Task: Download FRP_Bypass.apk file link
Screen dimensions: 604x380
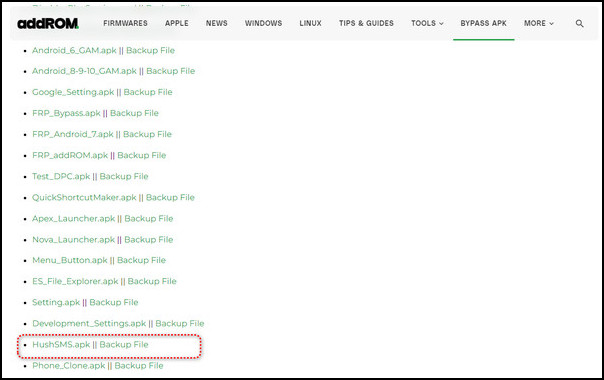Action: [x=66, y=113]
